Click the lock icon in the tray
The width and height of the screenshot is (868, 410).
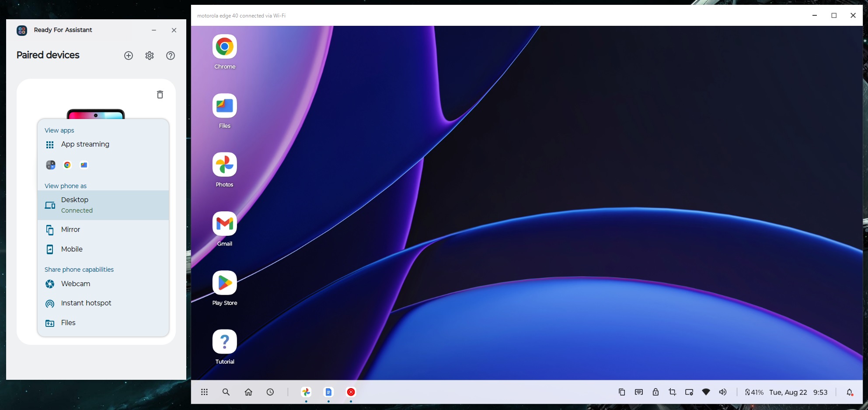click(655, 392)
